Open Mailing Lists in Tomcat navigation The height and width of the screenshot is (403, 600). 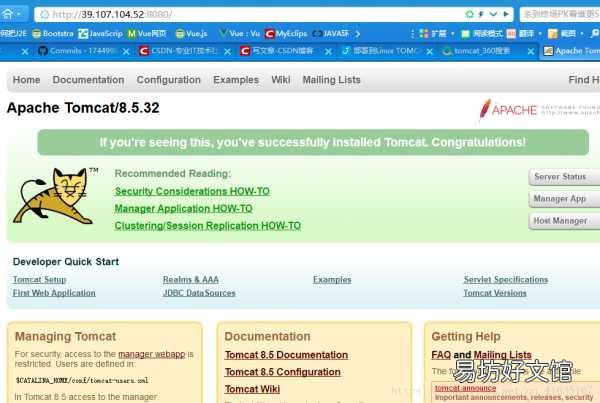click(x=332, y=80)
